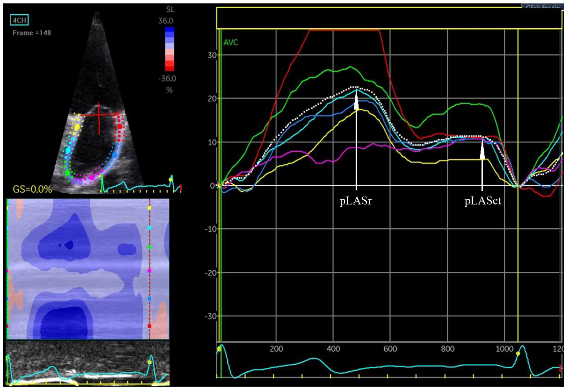Click the GS=0.0% global strain readout
Viewport: 568px width, 392px height.
tap(32, 189)
